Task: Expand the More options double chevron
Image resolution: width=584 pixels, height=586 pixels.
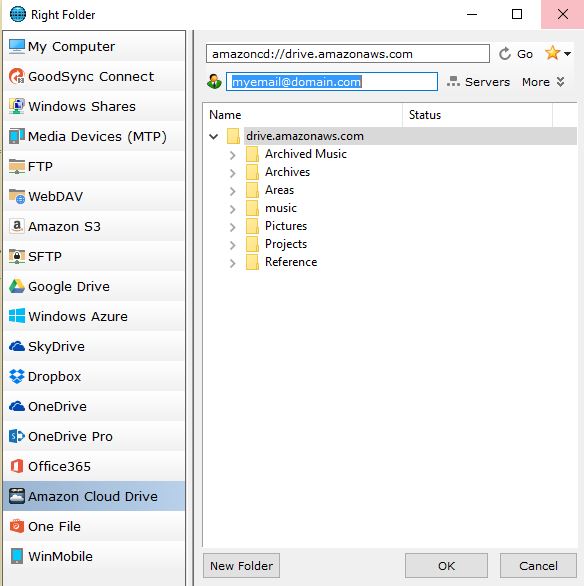Action: tap(560, 81)
